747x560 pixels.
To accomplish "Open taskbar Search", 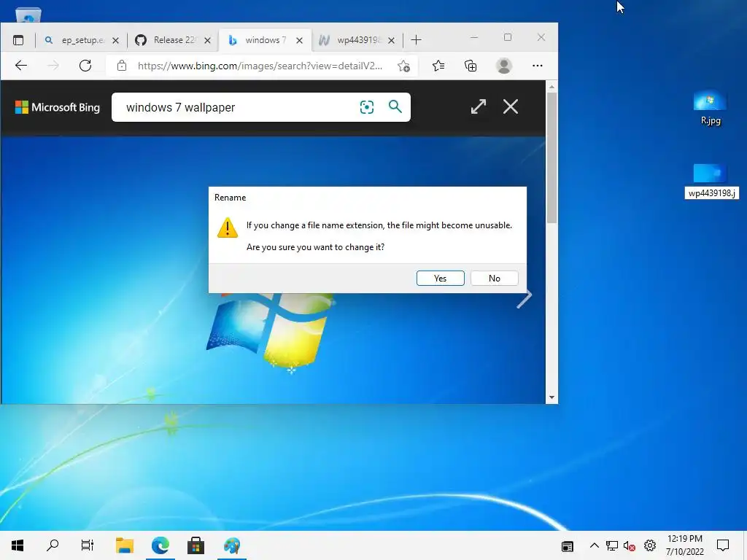I will [53, 545].
